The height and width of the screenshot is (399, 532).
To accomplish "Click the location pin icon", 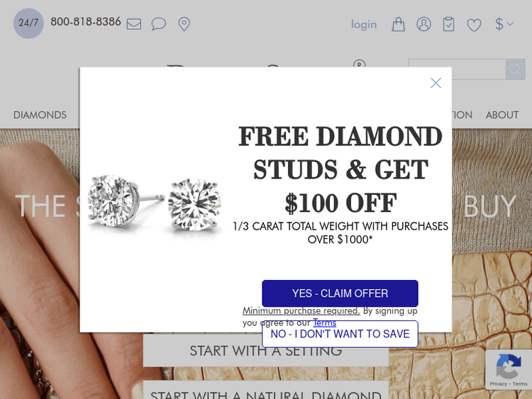I will tap(184, 24).
